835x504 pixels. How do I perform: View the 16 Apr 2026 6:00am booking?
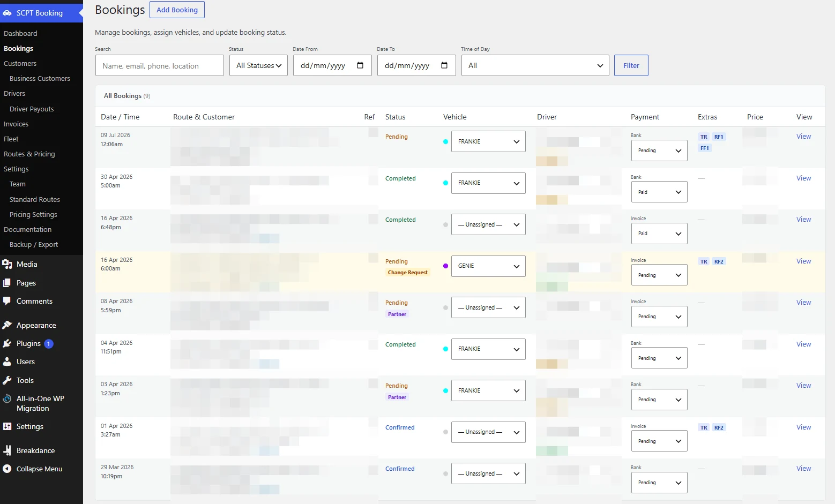point(803,261)
